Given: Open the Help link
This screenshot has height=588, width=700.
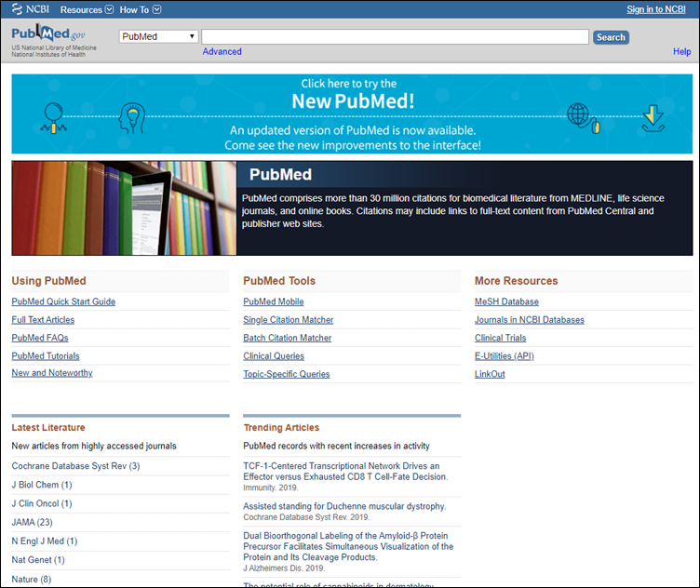Looking at the screenshot, I should 681,51.
